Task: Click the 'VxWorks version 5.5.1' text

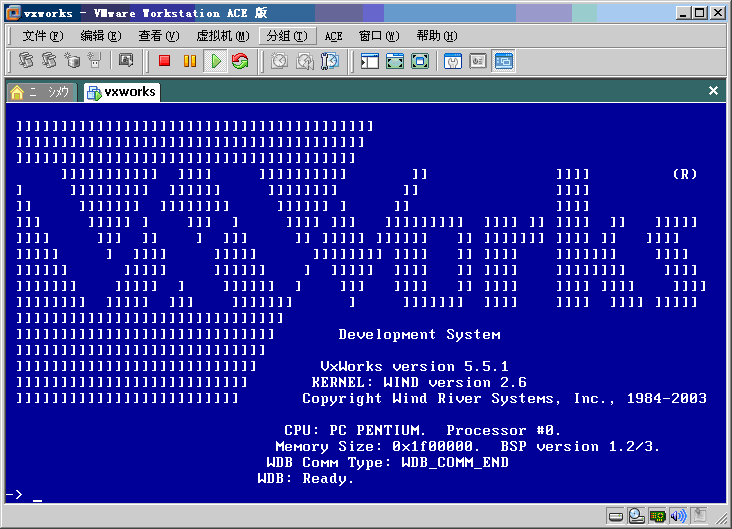Action: coord(414,367)
